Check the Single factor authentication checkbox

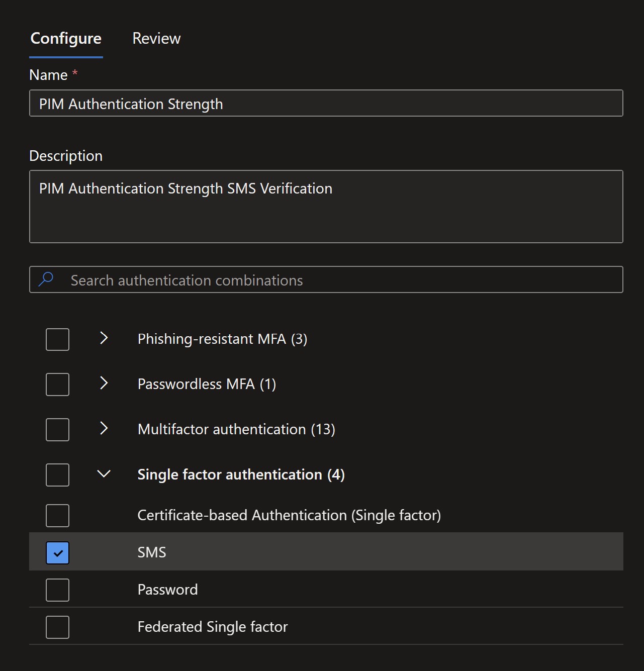pyautogui.click(x=57, y=475)
